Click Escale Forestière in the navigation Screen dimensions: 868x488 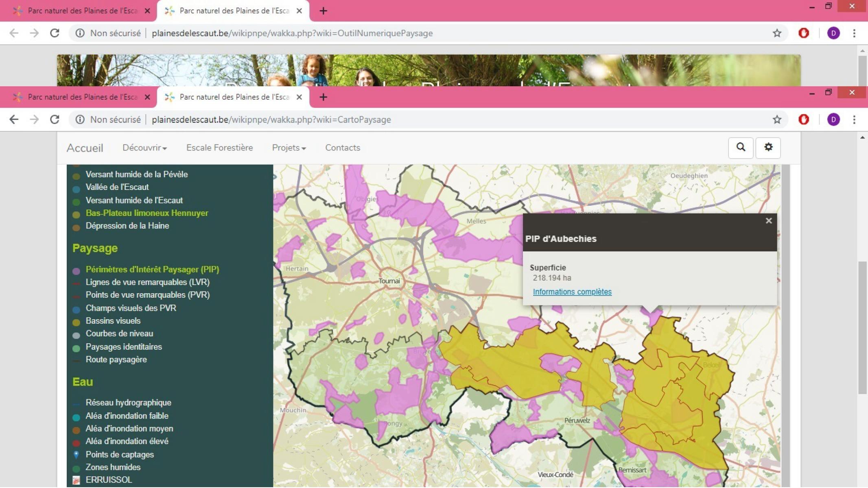point(219,148)
